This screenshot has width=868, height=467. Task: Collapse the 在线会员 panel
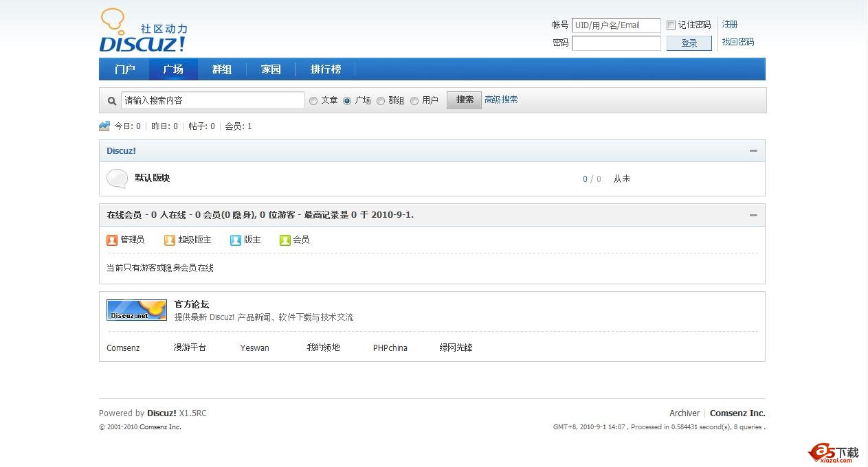click(753, 214)
